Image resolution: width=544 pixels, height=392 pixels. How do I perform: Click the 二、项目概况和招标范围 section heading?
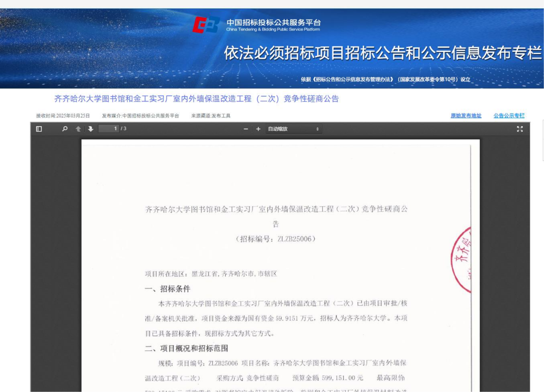[x=186, y=348]
